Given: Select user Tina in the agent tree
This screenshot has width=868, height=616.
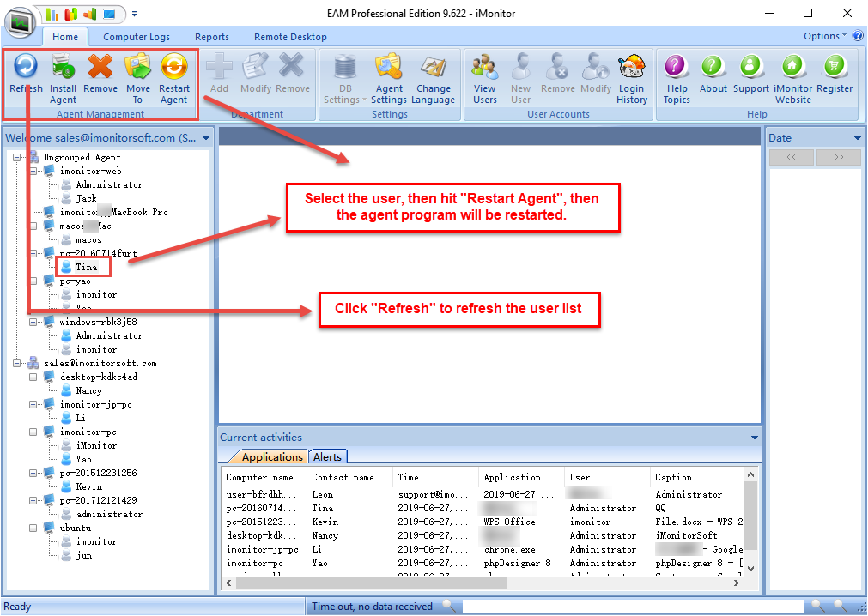Looking at the screenshot, I should coord(86,268).
